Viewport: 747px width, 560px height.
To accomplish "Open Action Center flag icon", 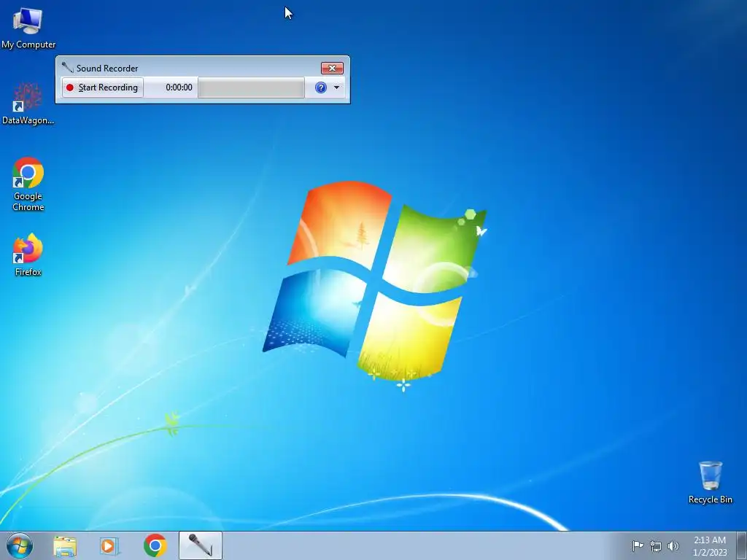I will click(x=638, y=545).
